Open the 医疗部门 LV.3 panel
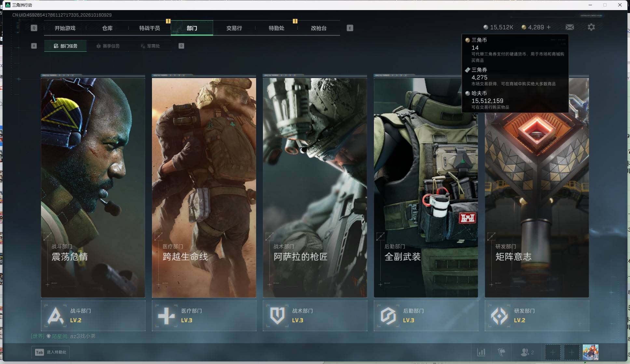The width and height of the screenshot is (630, 364). click(x=204, y=316)
